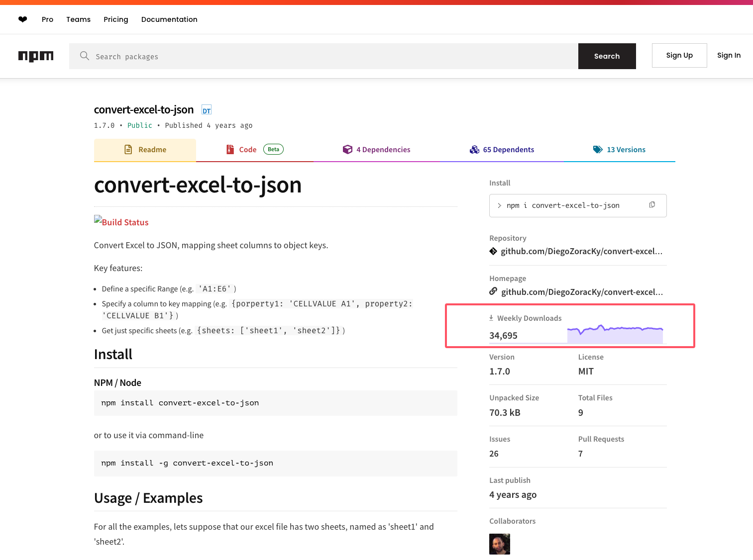Click the Versions tag icon

click(x=598, y=149)
